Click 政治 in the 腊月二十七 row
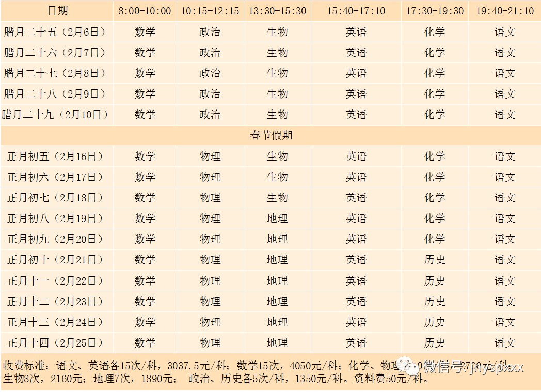Screen dimensions: 541x392 tap(210, 73)
